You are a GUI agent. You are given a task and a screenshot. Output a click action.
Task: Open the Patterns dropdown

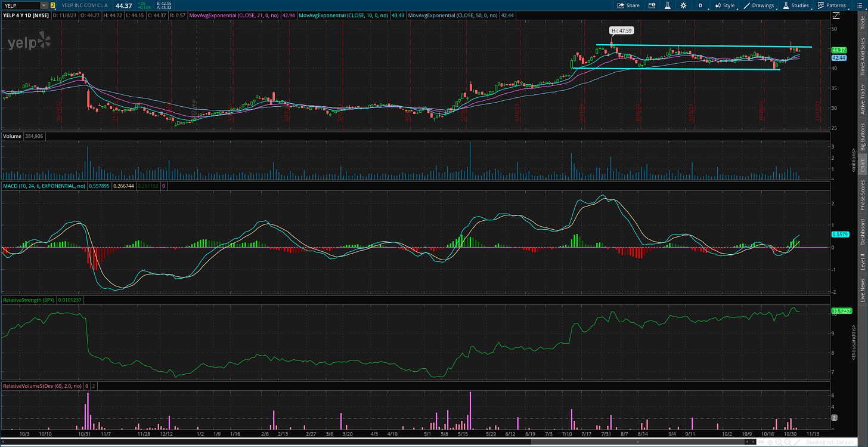832,5
